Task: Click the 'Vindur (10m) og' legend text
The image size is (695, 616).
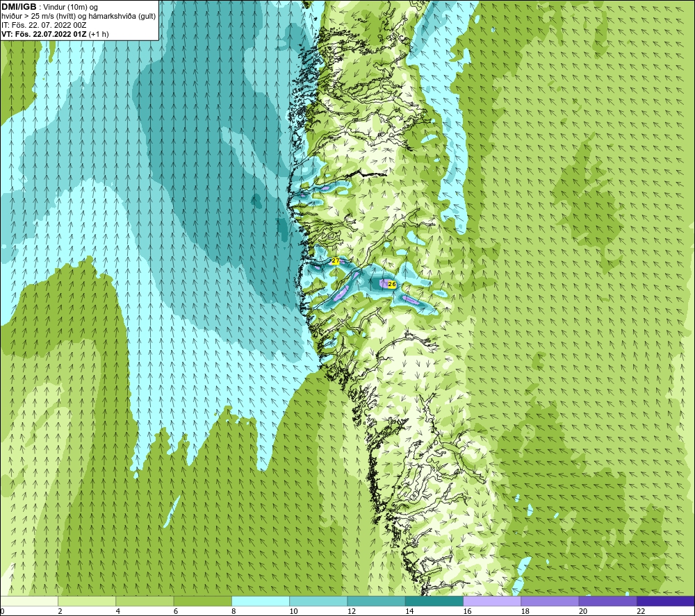Action: tap(70, 8)
